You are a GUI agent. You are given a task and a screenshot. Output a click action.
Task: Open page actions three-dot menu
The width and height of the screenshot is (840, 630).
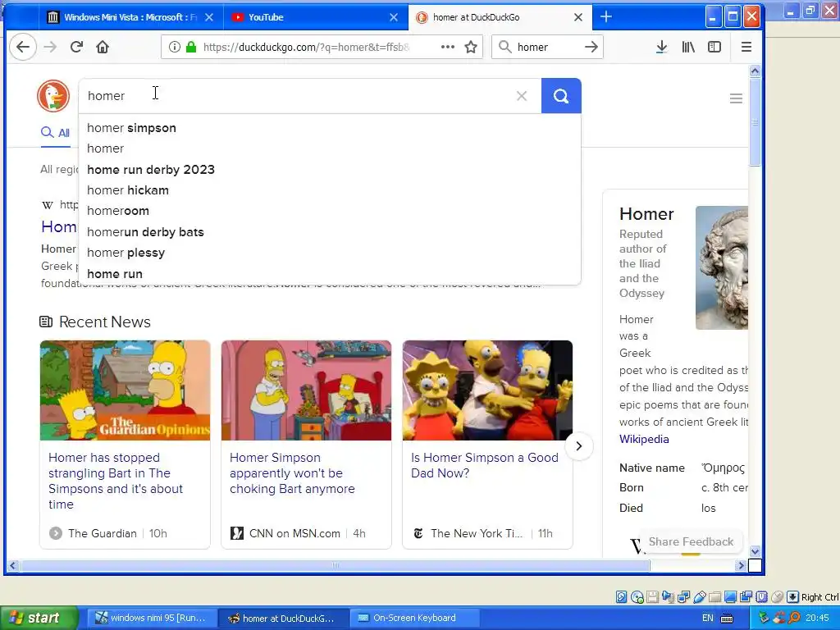point(447,47)
